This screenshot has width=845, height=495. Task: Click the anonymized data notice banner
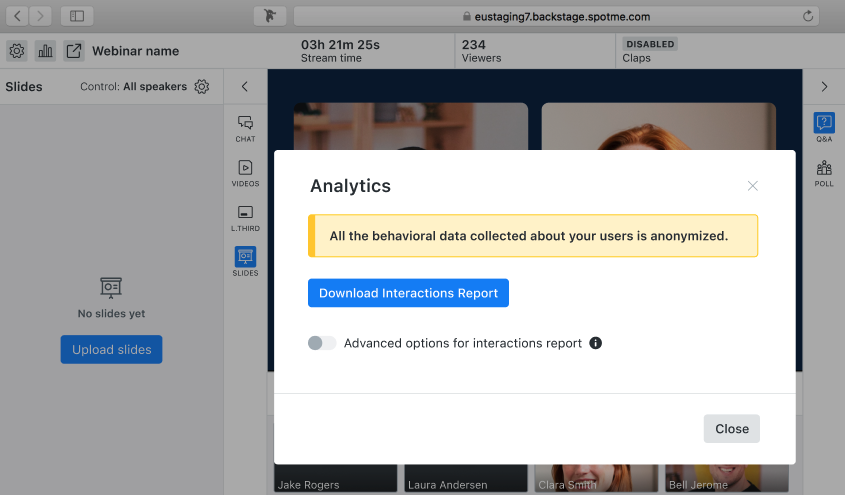(x=533, y=236)
